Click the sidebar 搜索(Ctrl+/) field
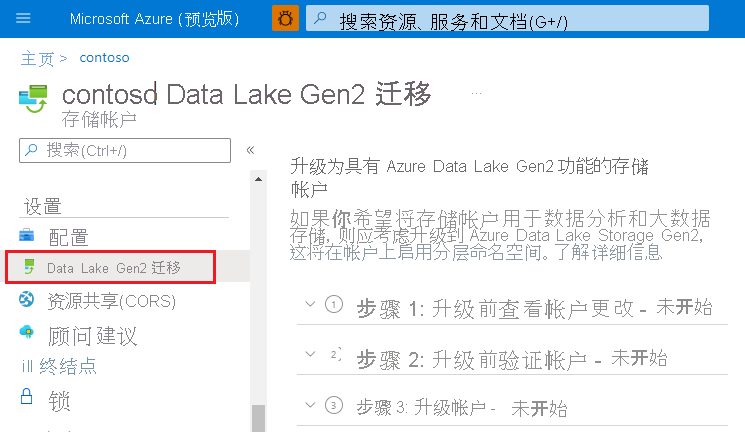The width and height of the screenshot is (745, 432). point(125,150)
